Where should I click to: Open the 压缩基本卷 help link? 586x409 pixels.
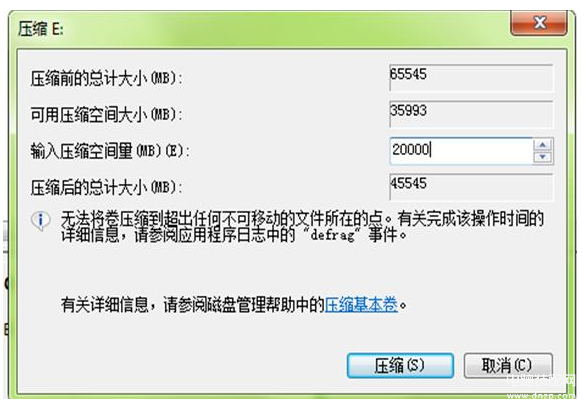(361, 305)
